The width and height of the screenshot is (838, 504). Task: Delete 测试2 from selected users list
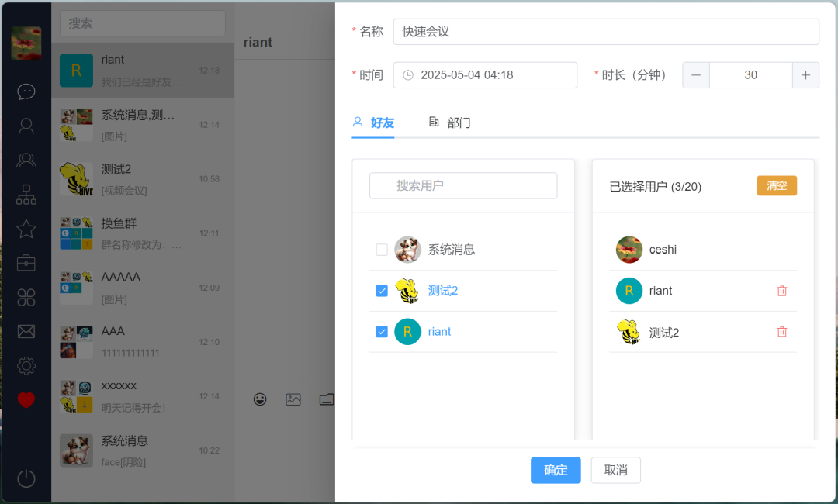[x=781, y=332]
